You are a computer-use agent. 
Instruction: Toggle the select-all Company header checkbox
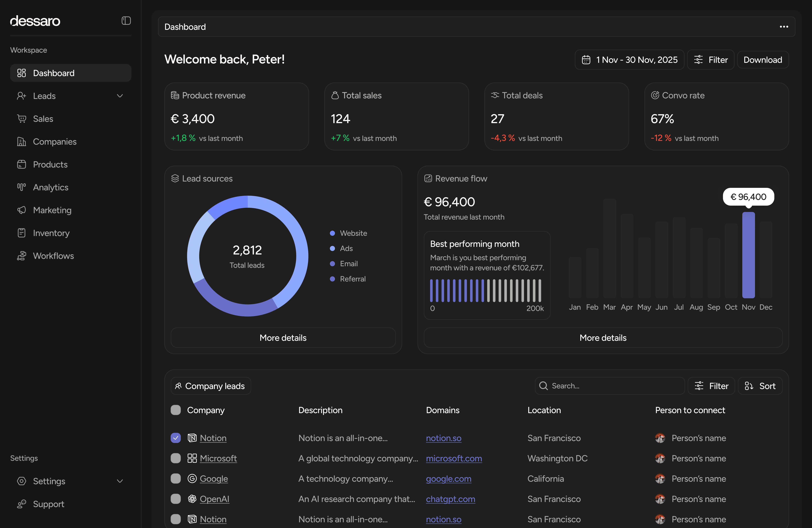(x=176, y=410)
